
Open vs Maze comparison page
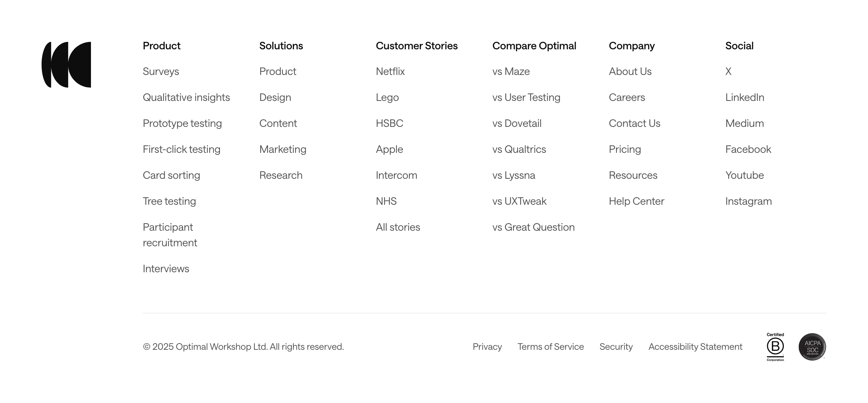[511, 71]
